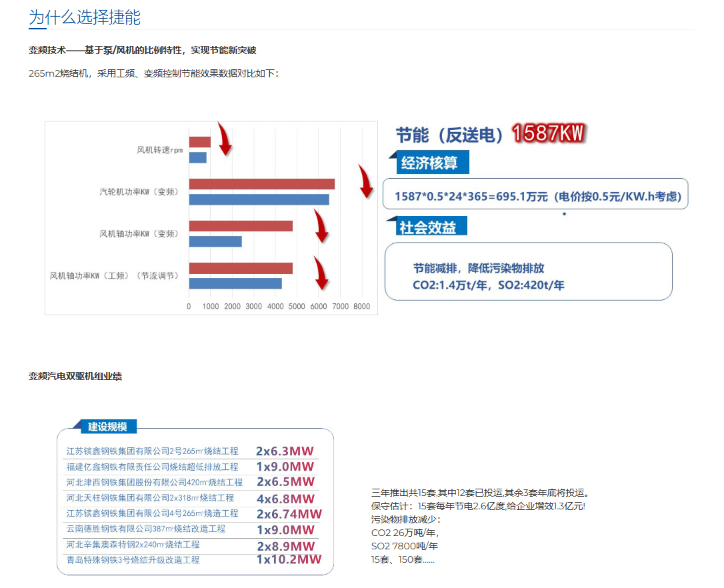Click the 4x6.8MW value beside 河北天柱工程
This screenshot has width=724, height=588.
point(285,498)
